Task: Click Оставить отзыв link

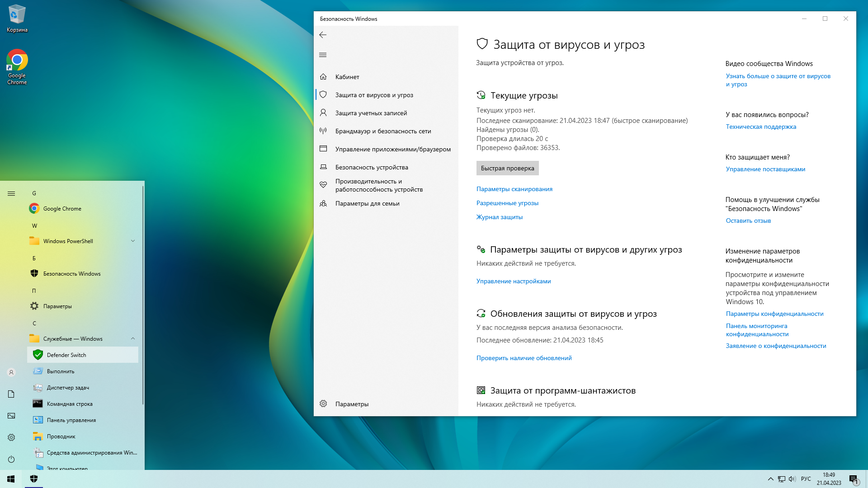Action: click(x=748, y=221)
